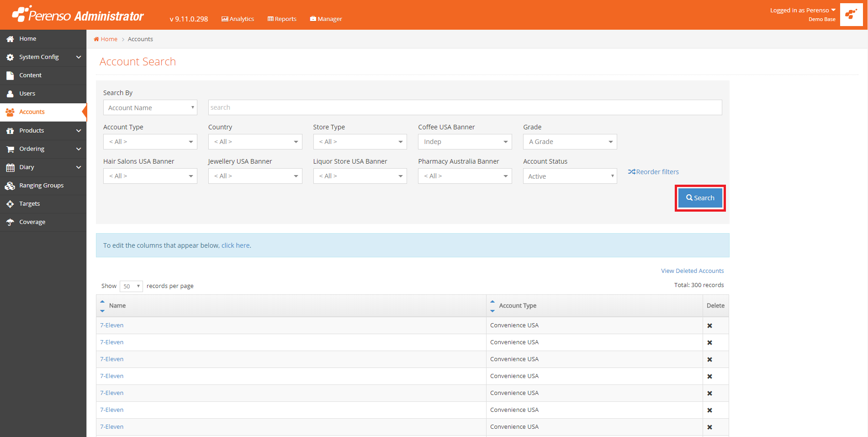Open the Search By Account Name dropdown
This screenshot has width=868, height=437.
(x=150, y=107)
